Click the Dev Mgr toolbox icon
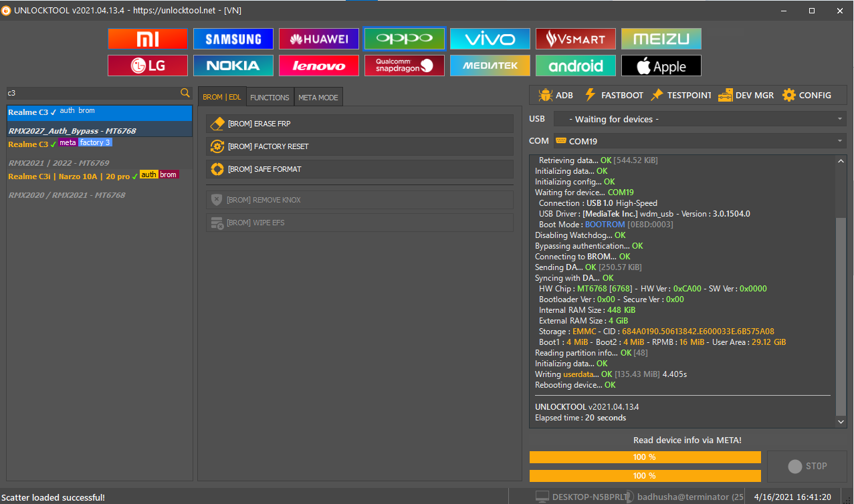 point(726,95)
